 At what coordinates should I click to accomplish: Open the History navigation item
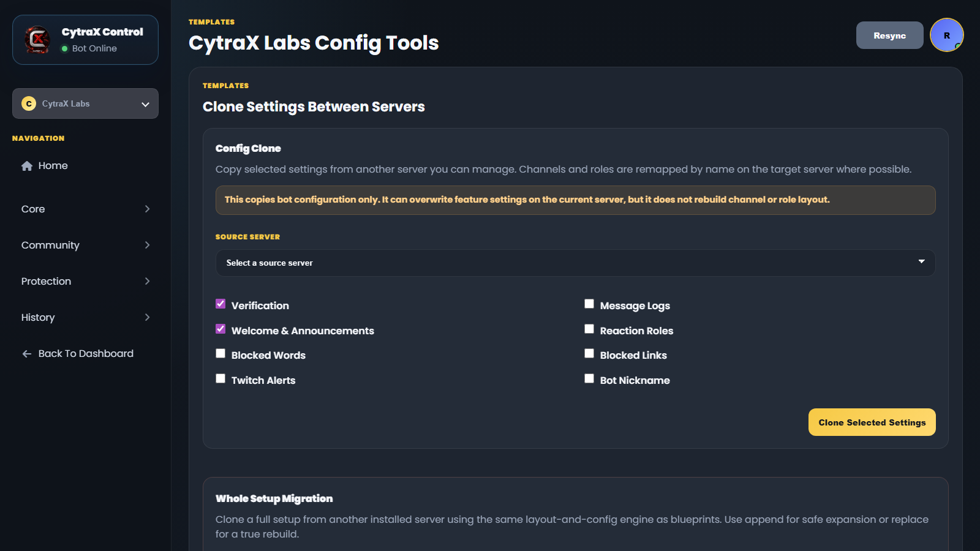click(x=85, y=318)
